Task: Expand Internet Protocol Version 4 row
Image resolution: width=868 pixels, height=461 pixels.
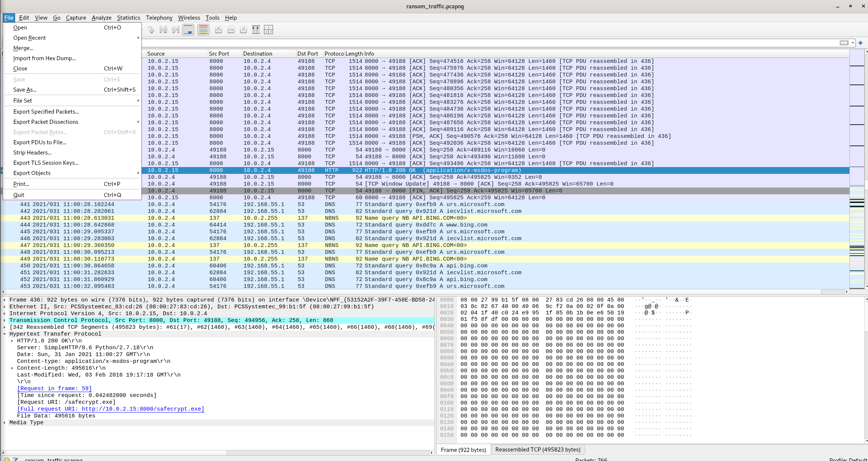Action: click(5, 314)
